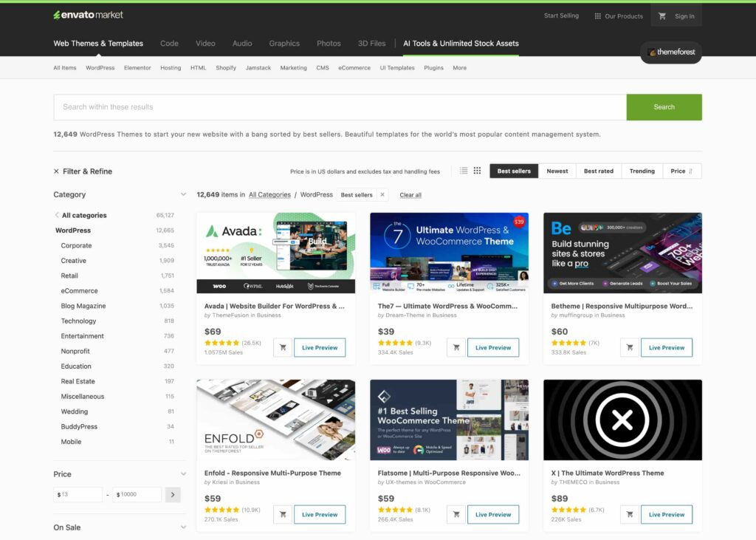Collapse the Price filter section

(183, 474)
